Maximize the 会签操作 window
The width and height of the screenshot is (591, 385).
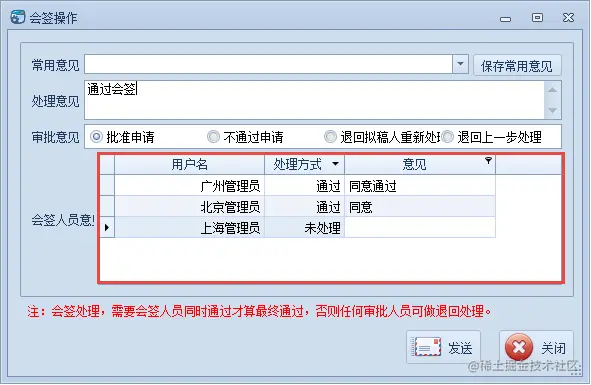[x=537, y=17]
